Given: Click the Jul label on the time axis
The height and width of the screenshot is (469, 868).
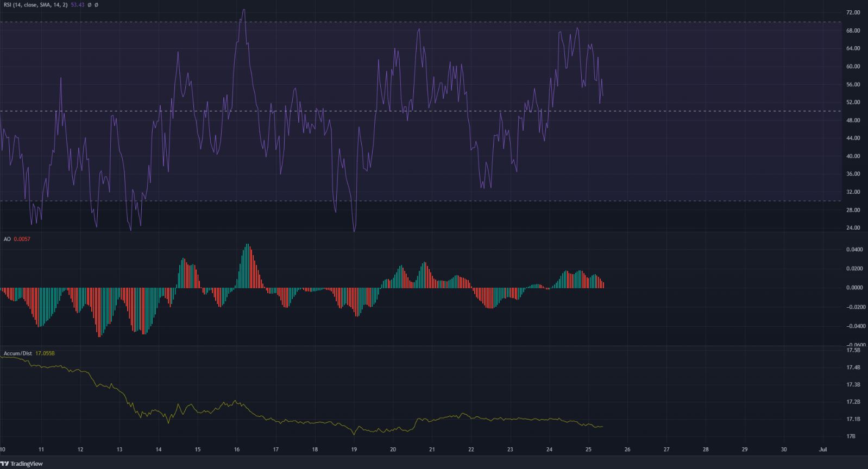Looking at the screenshot, I should [823, 449].
